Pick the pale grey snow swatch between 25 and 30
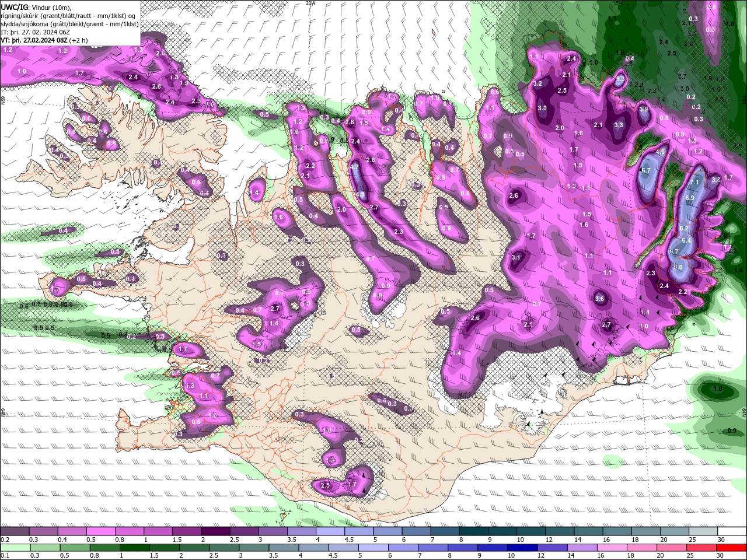 click(x=704, y=531)
